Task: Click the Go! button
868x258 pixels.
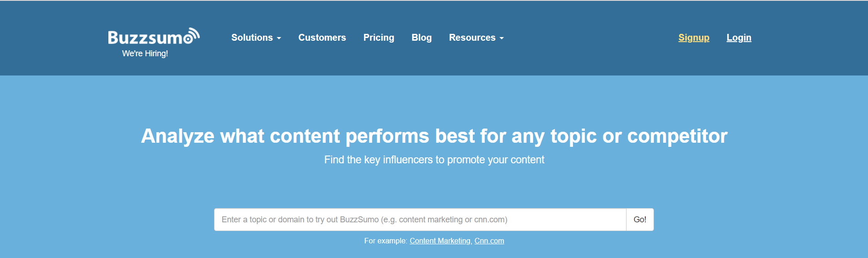Action: pos(640,220)
